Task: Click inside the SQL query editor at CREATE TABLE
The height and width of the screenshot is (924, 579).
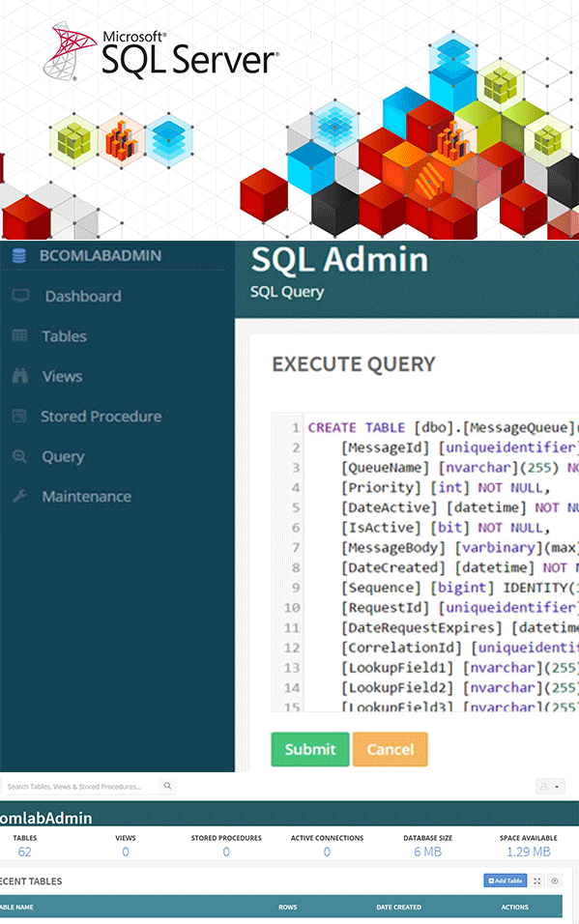Action: [x=356, y=428]
